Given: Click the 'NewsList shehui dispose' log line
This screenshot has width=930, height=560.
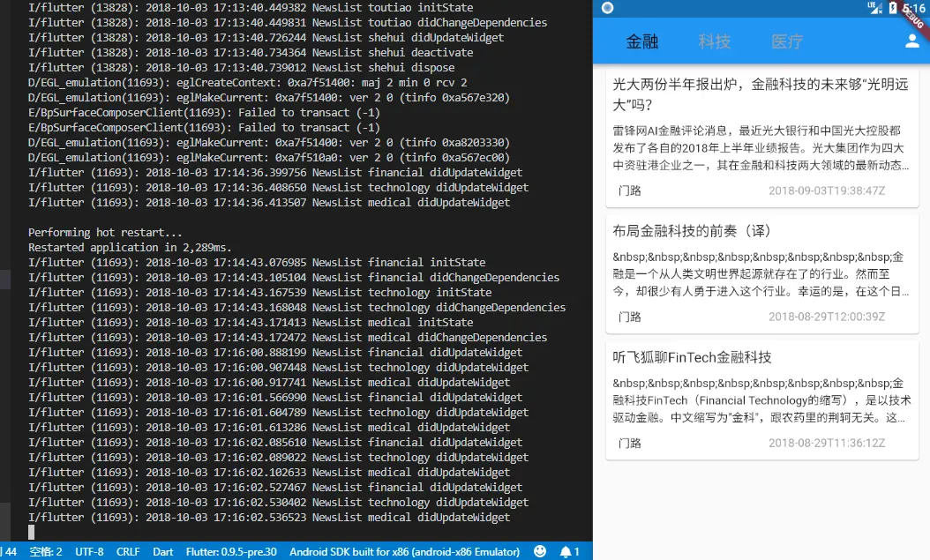Looking at the screenshot, I should coord(241,68).
